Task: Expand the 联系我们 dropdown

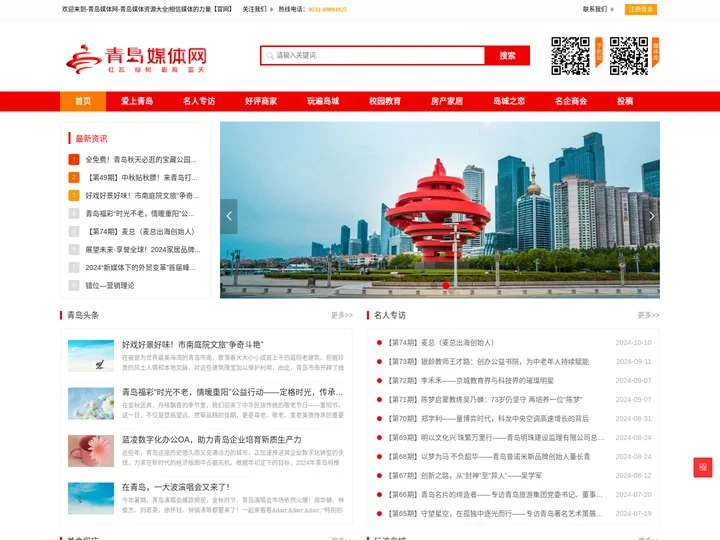Action: 598,9
